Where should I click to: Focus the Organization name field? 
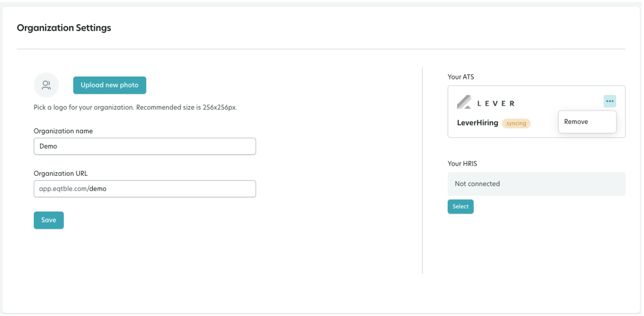pos(145,146)
